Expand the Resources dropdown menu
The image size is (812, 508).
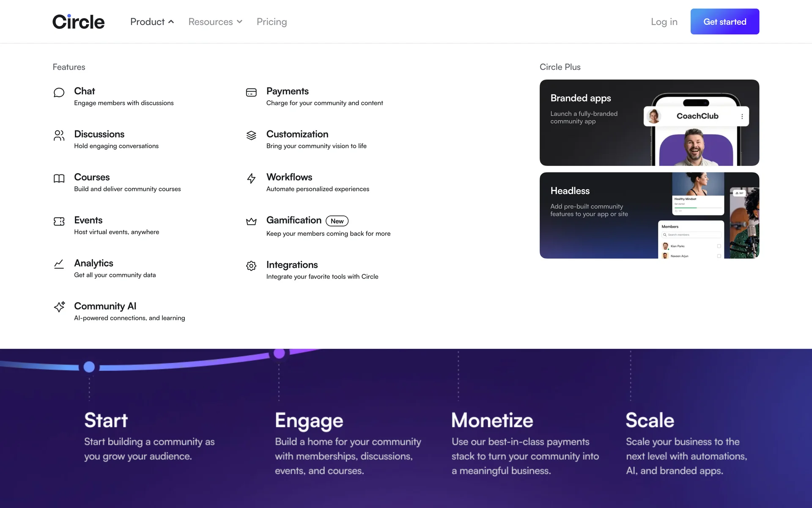215,22
